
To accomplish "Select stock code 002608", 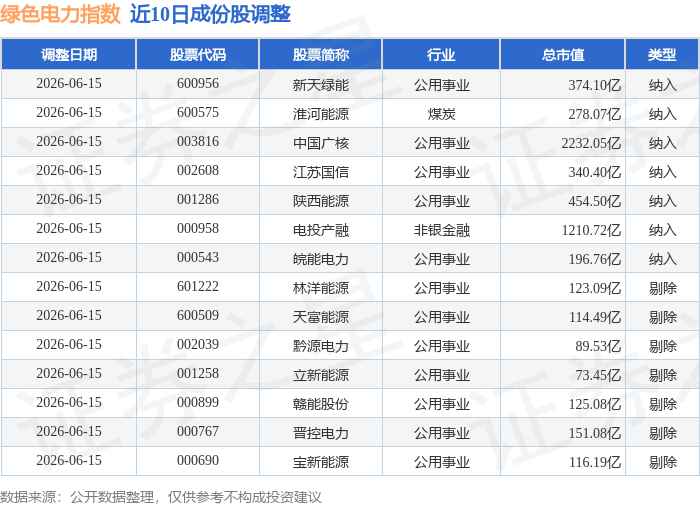I will 198,171.
